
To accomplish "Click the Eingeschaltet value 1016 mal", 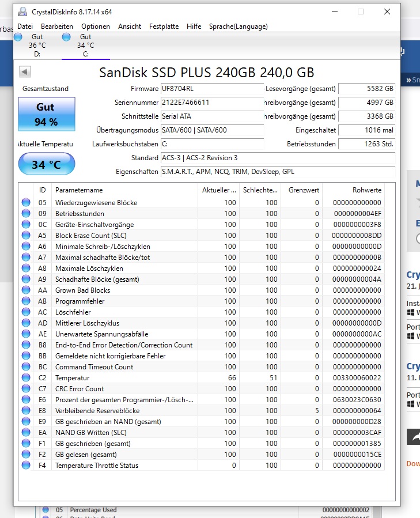I will coord(367,130).
